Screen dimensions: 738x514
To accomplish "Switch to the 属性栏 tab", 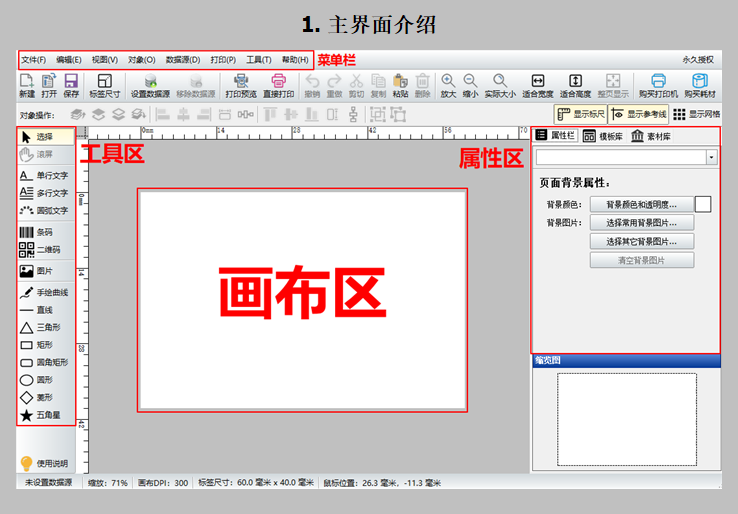I will tap(555, 136).
